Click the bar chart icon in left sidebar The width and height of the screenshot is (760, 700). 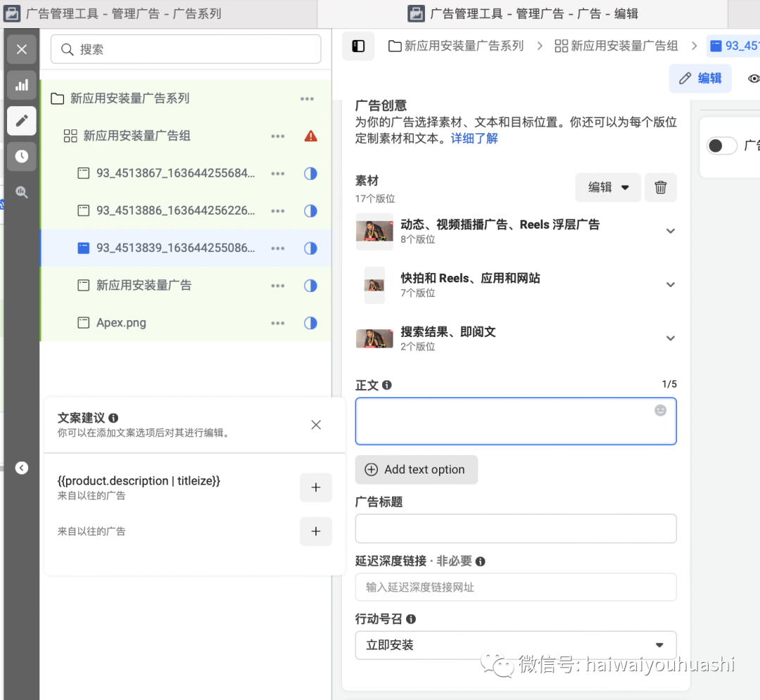pos(22,85)
